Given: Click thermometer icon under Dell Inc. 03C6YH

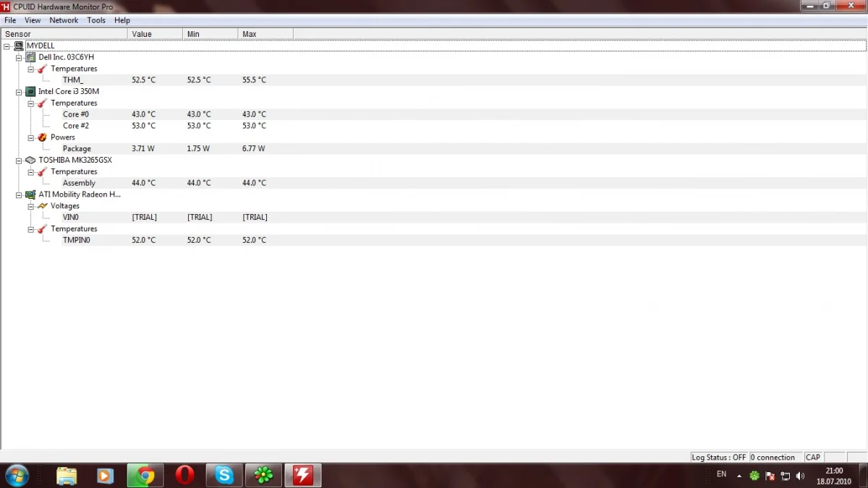Looking at the screenshot, I should 43,69.
